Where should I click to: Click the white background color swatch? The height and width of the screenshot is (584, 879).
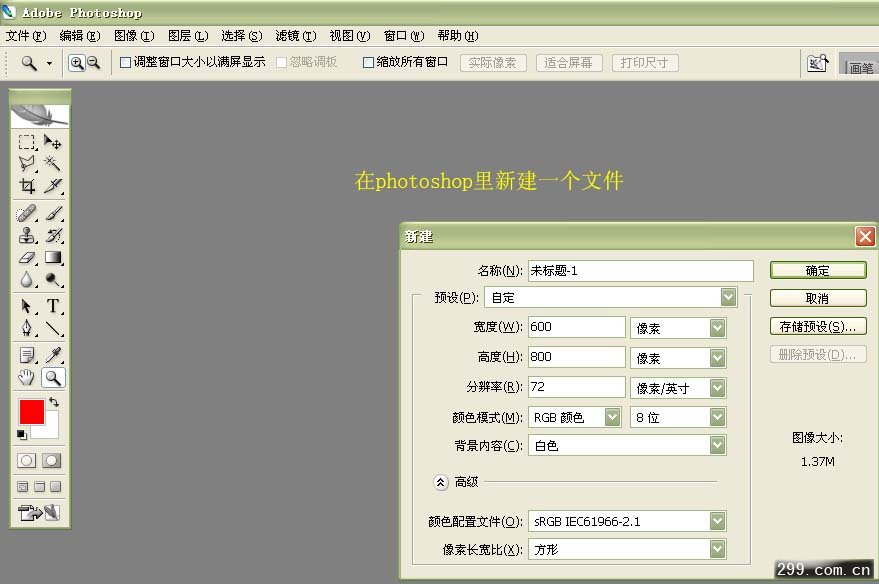[x=52, y=430]
